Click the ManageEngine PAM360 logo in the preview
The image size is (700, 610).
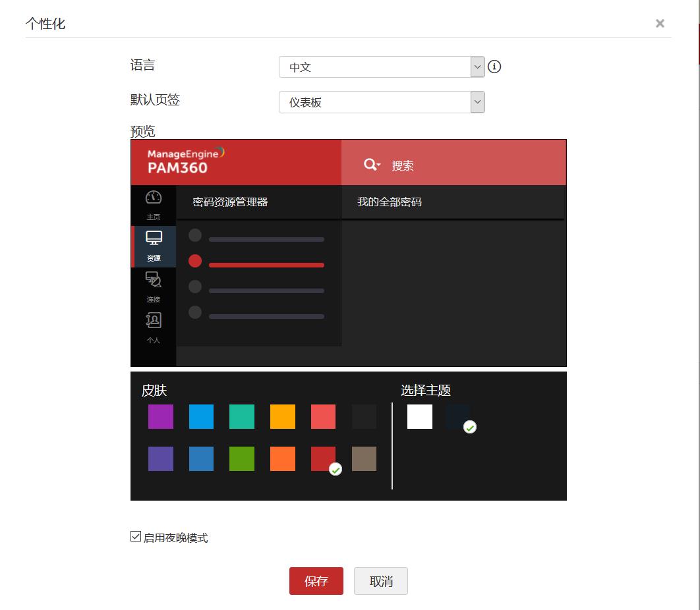[x=185, y=161]
